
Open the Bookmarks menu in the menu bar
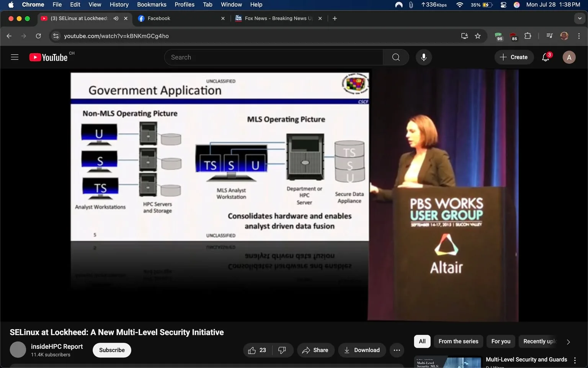pyautogui.click(x=152, y=5)
